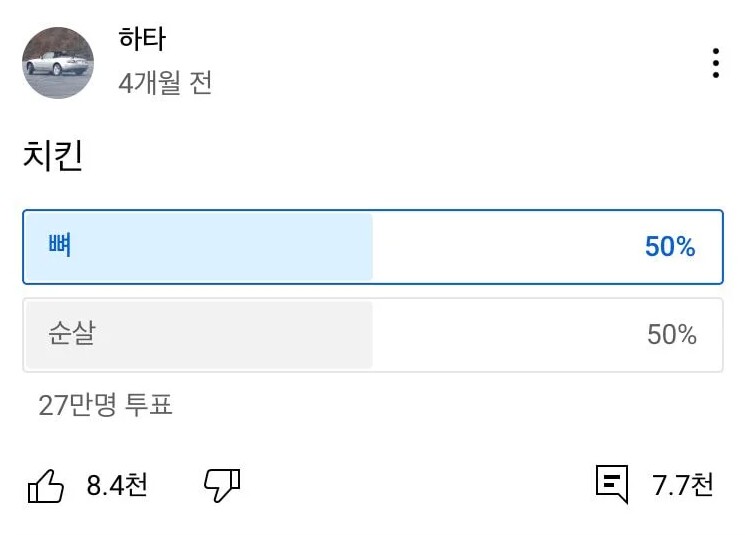Click the empty white area of 뼈 option
The image size is (745, 535).
click(500, 247)
